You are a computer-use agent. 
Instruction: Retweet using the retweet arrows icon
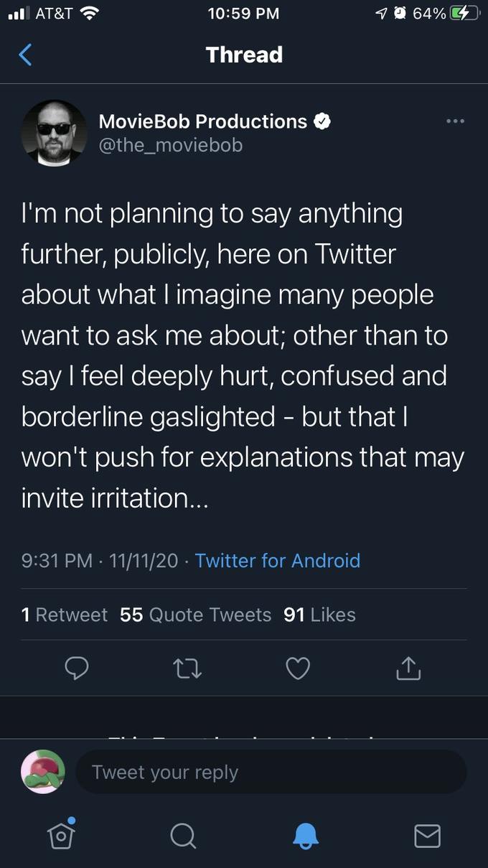tap(188, 668)
